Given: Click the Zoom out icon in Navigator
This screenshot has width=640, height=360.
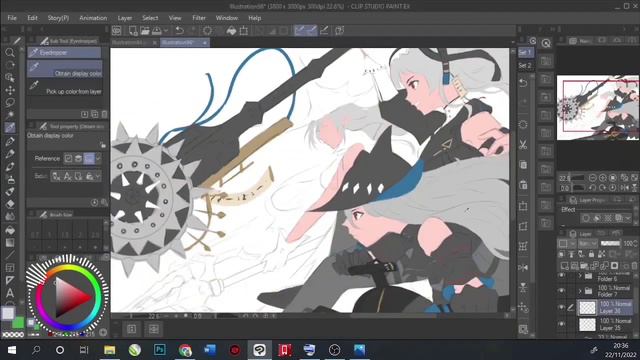Looking at the screenshot, I should pos(593,178).
